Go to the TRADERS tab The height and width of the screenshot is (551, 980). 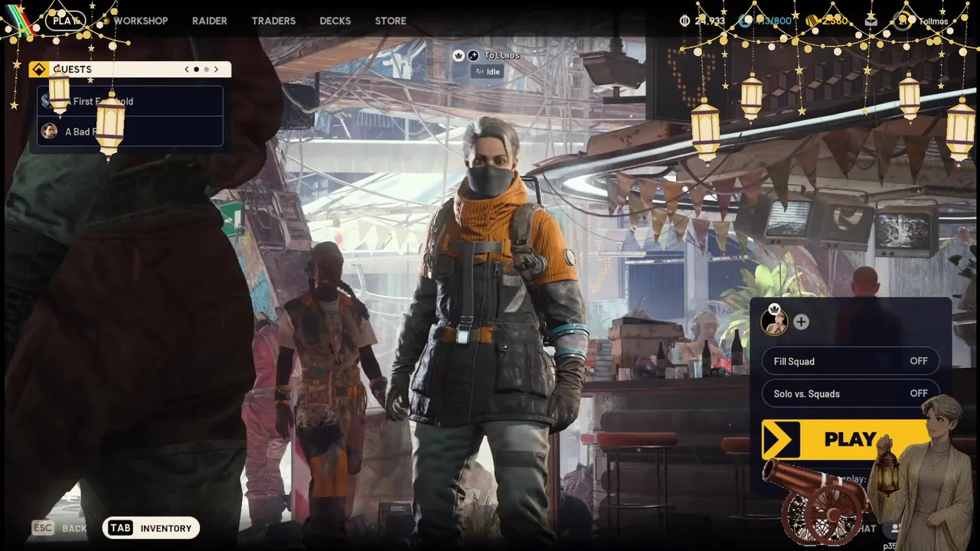click(273, 21)
